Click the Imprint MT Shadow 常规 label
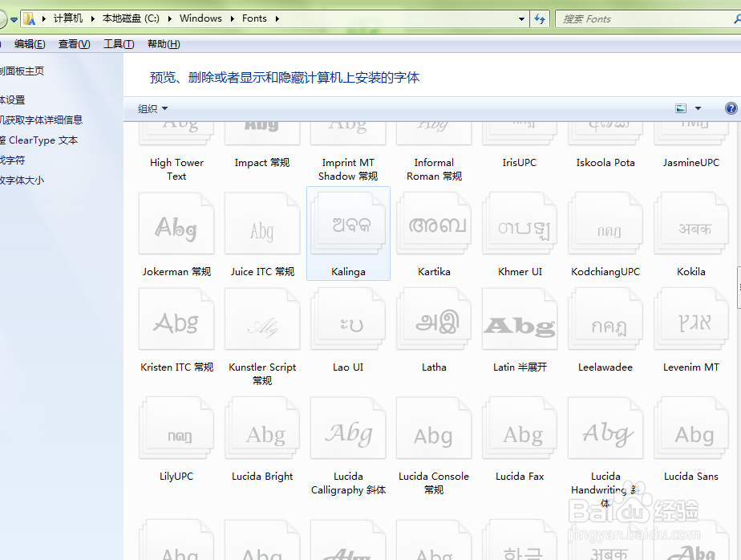The width and height of the screenshot is (741, 560). [348, 169]
